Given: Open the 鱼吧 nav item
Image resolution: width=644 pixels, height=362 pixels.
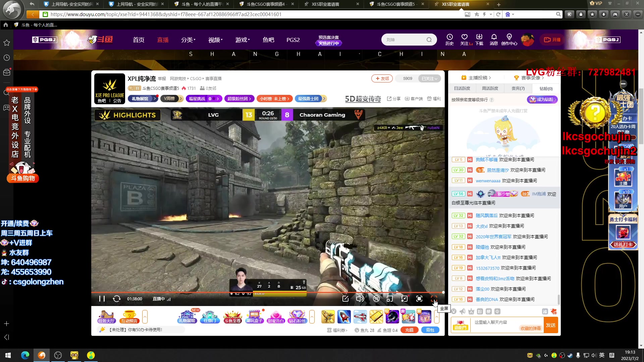Looking at the screenshot, I should pos(268,40).
